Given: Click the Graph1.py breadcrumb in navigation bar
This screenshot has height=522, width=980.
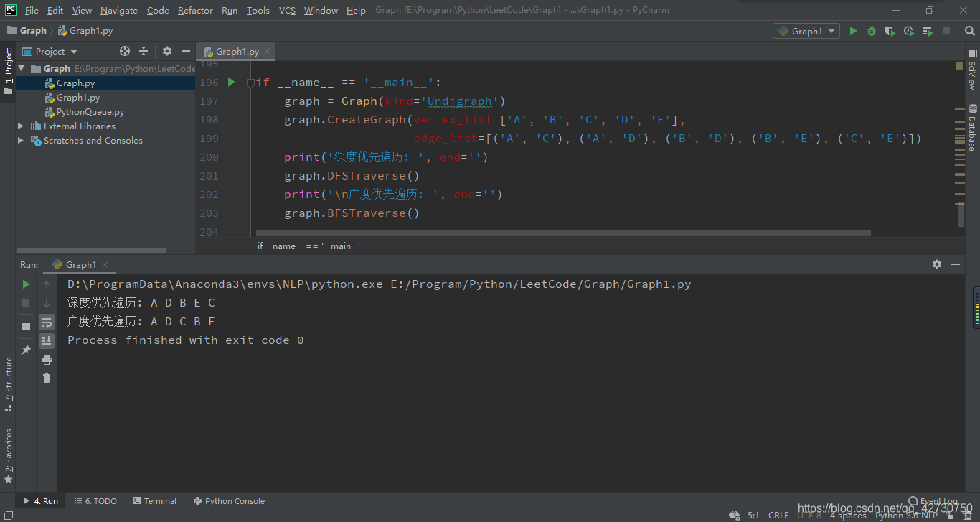Looking at the screenshot, I should tap(85, 31).
